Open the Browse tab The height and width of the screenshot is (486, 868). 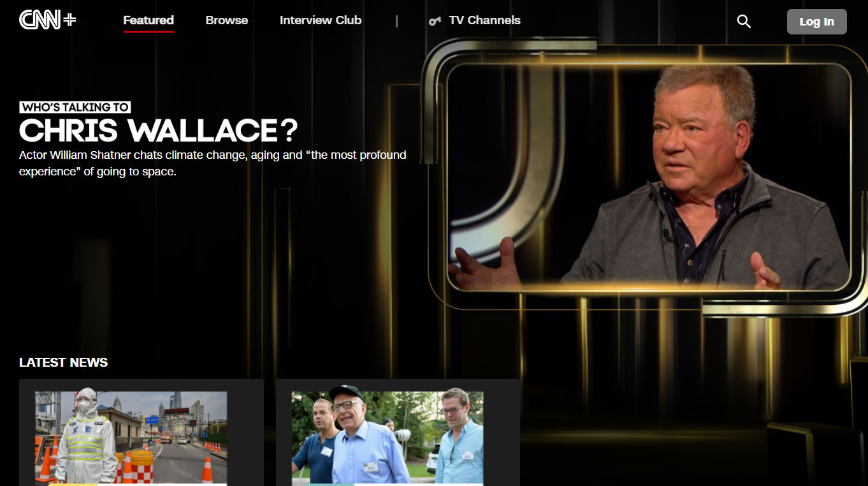coord(226,20)
